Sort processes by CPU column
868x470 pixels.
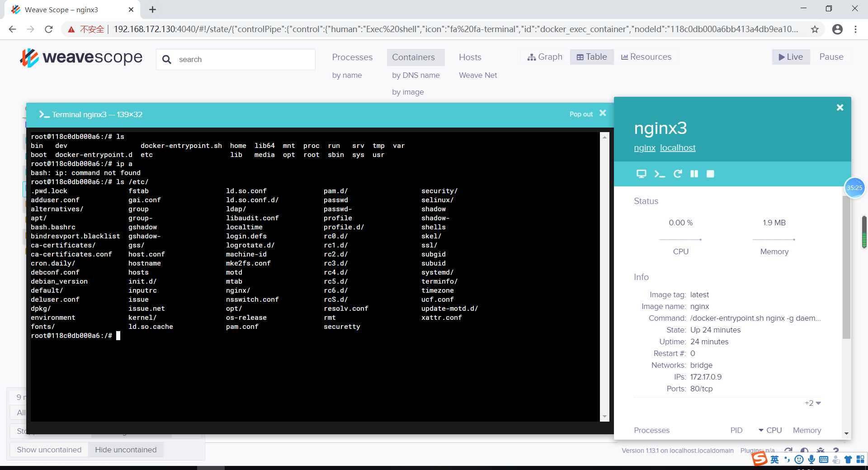770,430
